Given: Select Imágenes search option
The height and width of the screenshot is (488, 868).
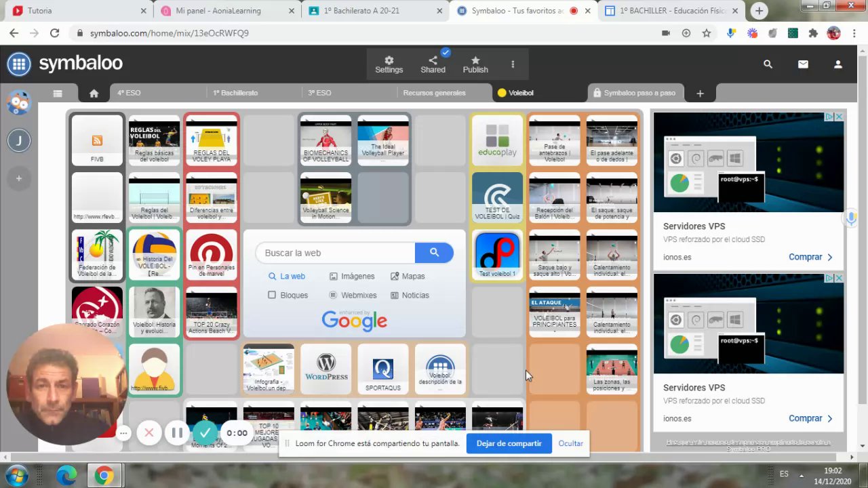Looking at the screenshot, I should click(352, 276).
